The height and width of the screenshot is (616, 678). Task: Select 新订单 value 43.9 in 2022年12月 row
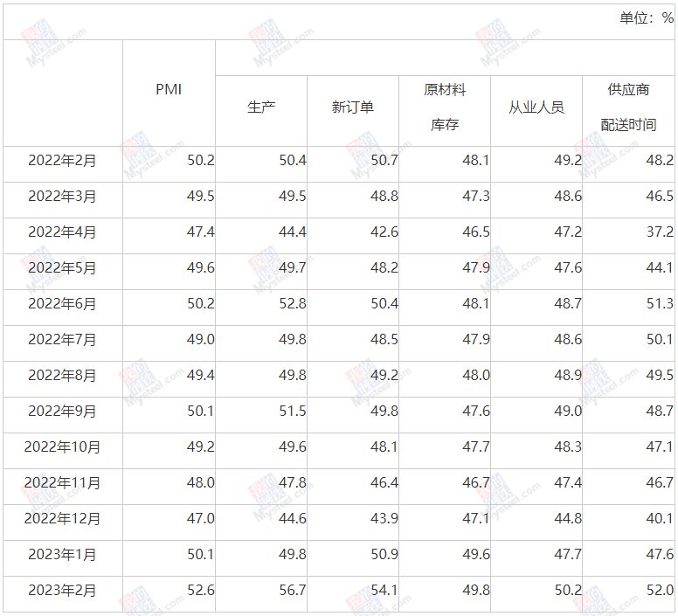(x=384, y=518)
